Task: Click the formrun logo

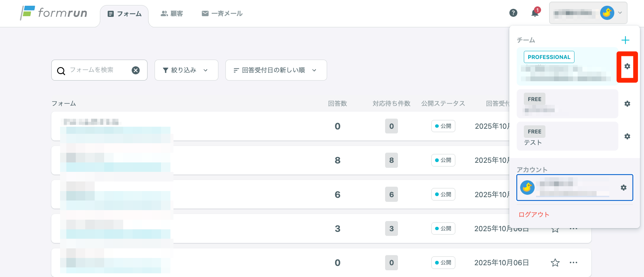Action: click(54, 13)
